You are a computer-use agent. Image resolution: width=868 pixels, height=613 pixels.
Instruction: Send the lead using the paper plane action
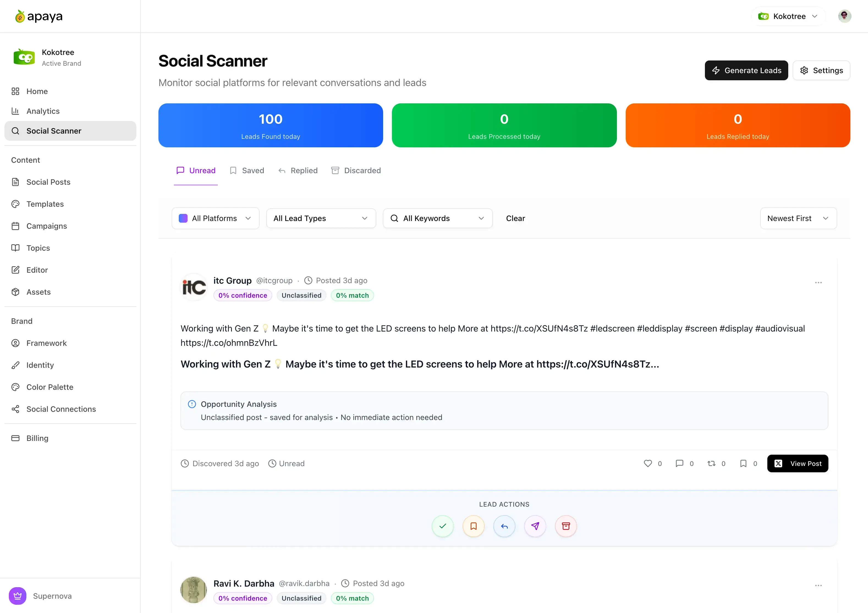(x=535, y=526)
